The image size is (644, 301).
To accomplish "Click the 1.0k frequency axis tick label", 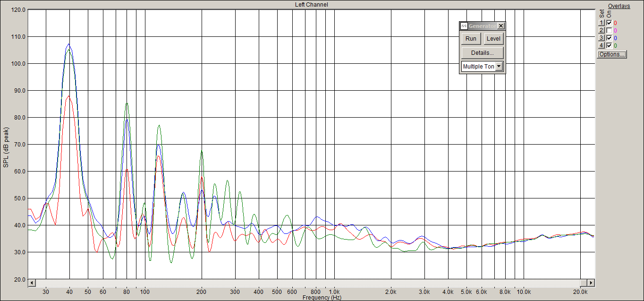I will pos(334,292).
